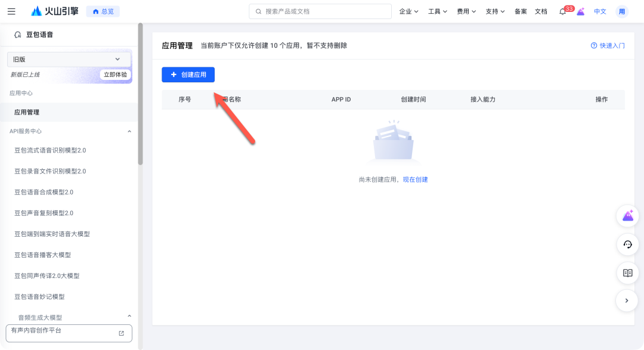Viewport: 644px width, 350px height.
Task: Click the question mark icon near 快速入门
Action: 594,45
